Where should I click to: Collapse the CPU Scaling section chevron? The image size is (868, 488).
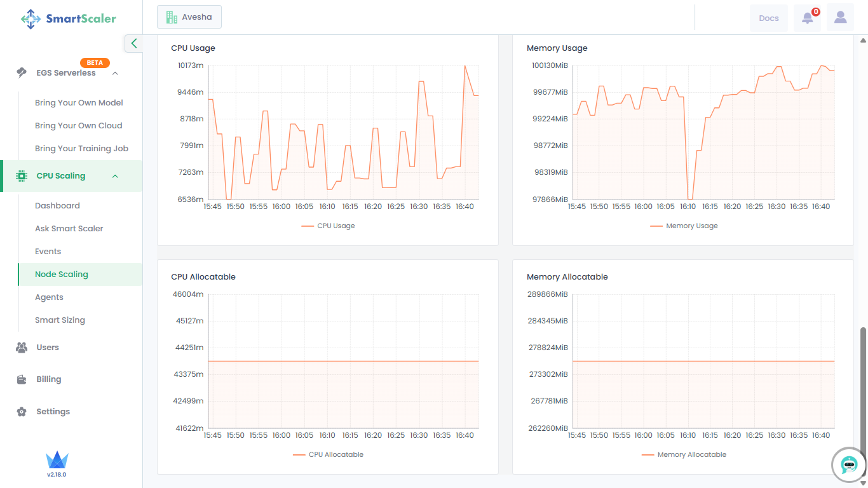(x=115, y=176)
